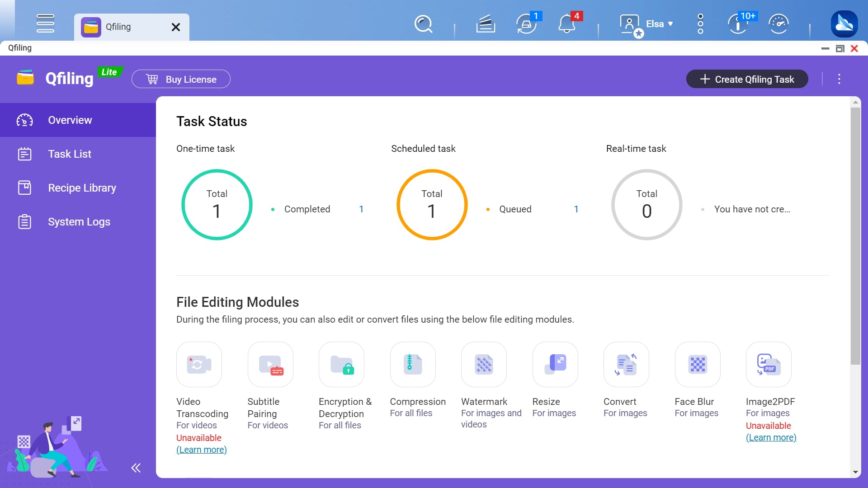Click the Face Blur module icon
The image size is (868, 488).
[698, 363]
